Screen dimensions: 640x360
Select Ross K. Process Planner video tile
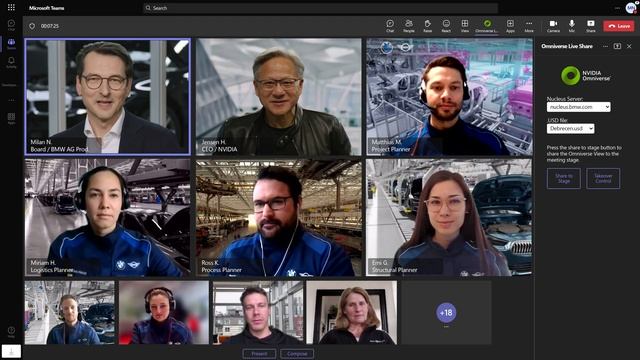(279, 218)
